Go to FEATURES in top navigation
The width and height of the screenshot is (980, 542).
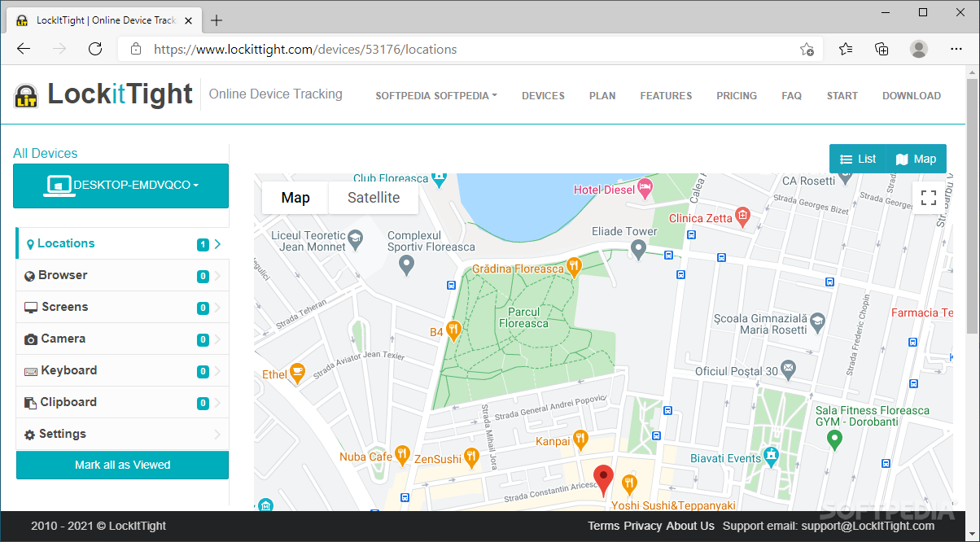pyautogui.click(x=666, y=95)
